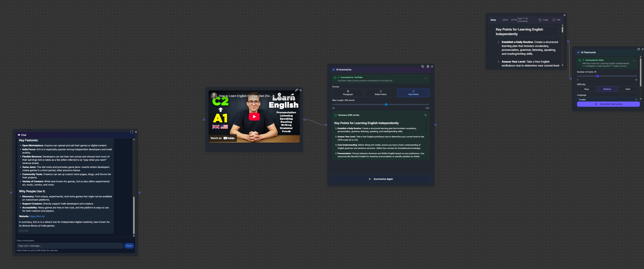The height and width of the screenshot is (269, 644).
Task: Expand the Chat panel to fullscreen
Action: [132, 132]
